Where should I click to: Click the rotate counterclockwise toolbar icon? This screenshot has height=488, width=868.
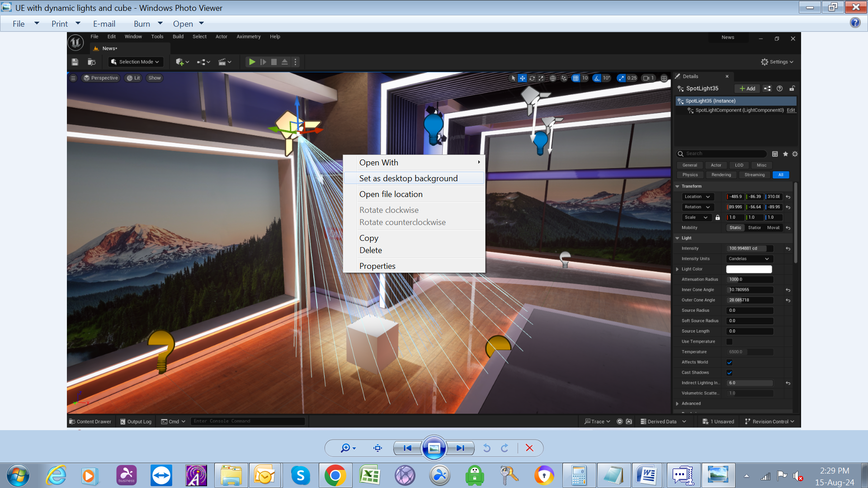487,448
